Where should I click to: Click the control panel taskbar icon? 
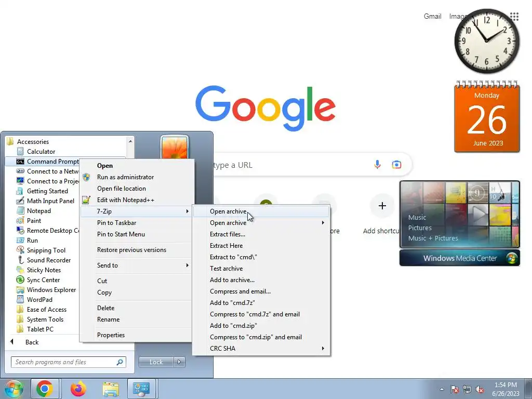pyautogui.click(x=141, y=389)
